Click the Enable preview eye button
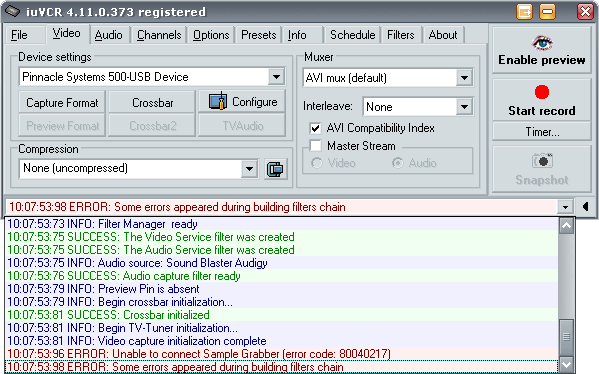Viewport: 599px width, 374px height. coord(541,50)
